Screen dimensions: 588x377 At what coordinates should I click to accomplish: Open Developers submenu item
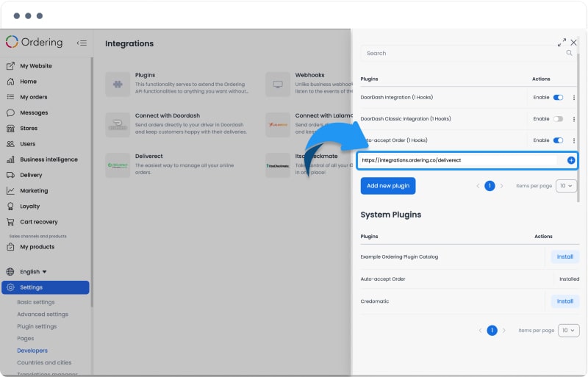tap(32, 351)
